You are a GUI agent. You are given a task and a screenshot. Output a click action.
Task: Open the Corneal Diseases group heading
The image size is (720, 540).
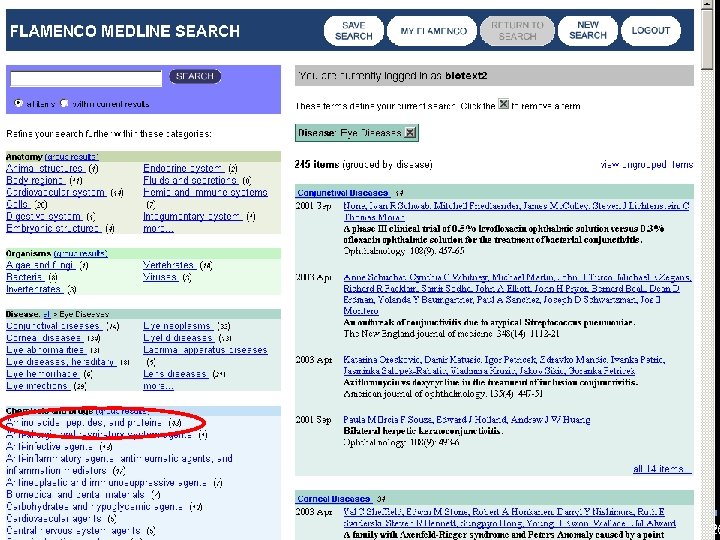tap(334, 499)
